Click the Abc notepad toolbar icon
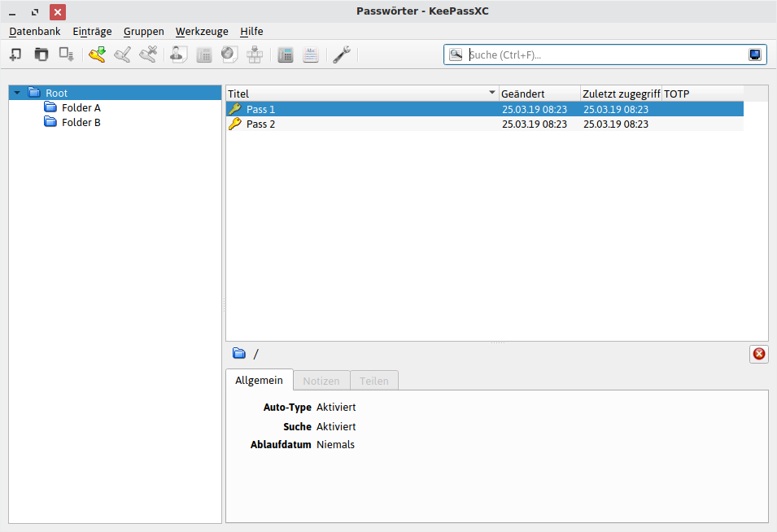The image size is (777, 532). [x=311, y=55]
